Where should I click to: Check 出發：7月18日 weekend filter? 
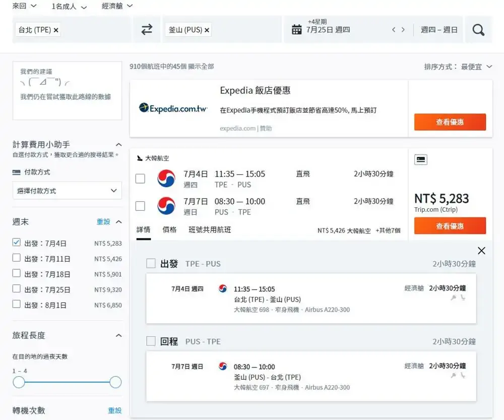click(x=17, y=273)
